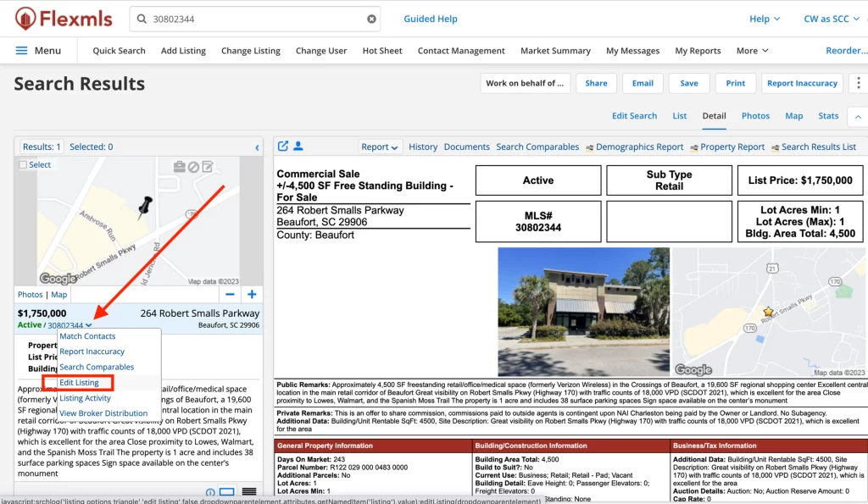Choose Edit Listing from the dropdown menu
Image resolution: width=868 pixels, height=504 pixels.
79,382
